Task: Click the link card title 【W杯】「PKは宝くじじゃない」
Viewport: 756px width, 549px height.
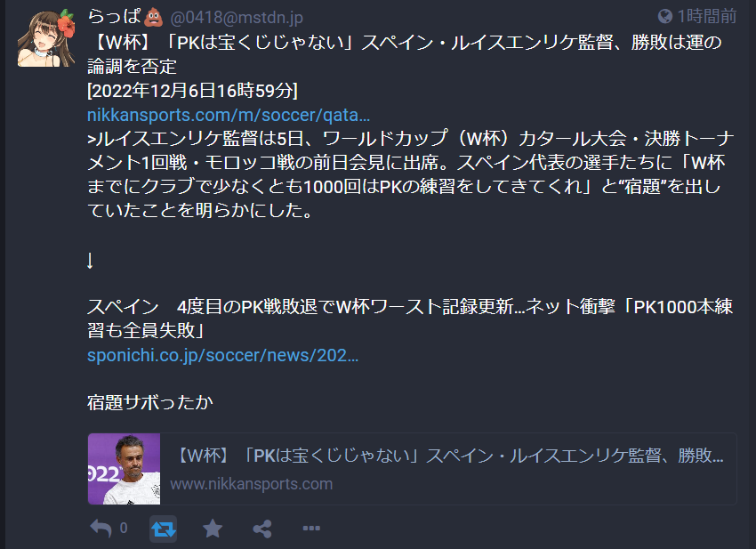Action: (448, 455)
